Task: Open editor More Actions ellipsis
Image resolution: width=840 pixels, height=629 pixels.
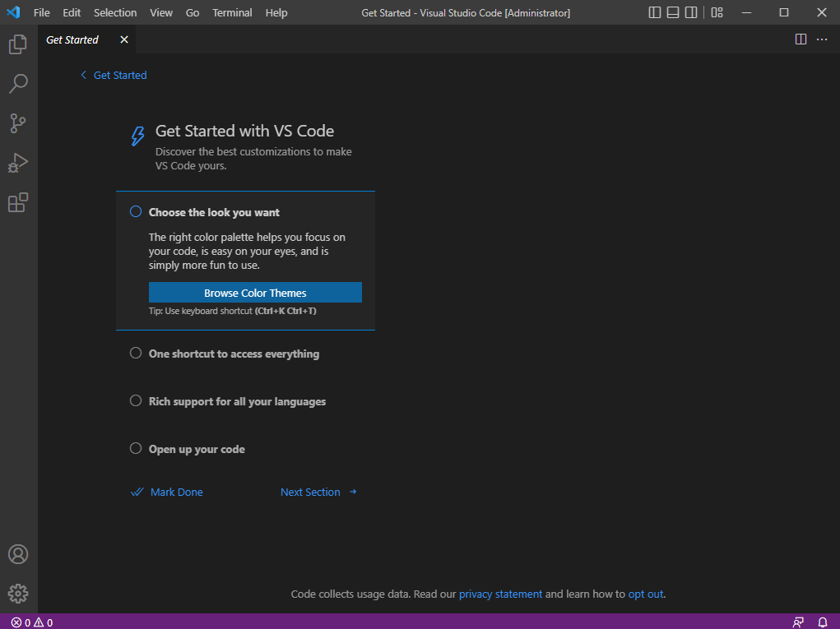Action: 822,39
